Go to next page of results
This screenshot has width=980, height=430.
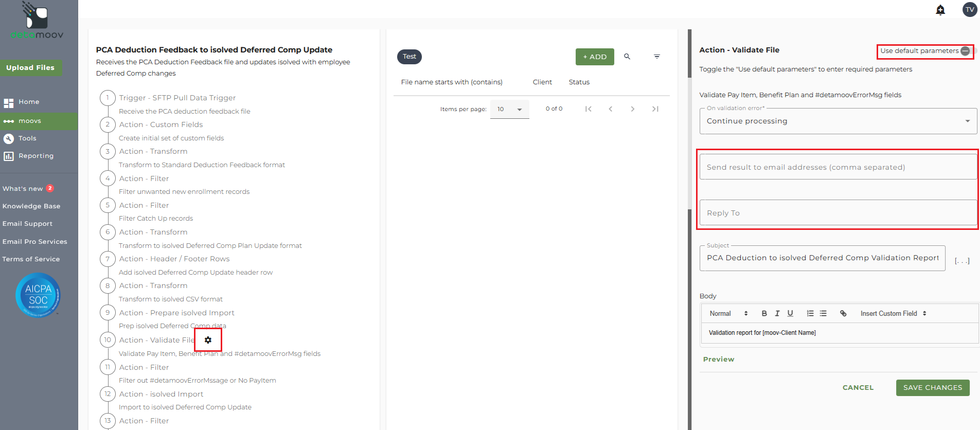(633, 109)
